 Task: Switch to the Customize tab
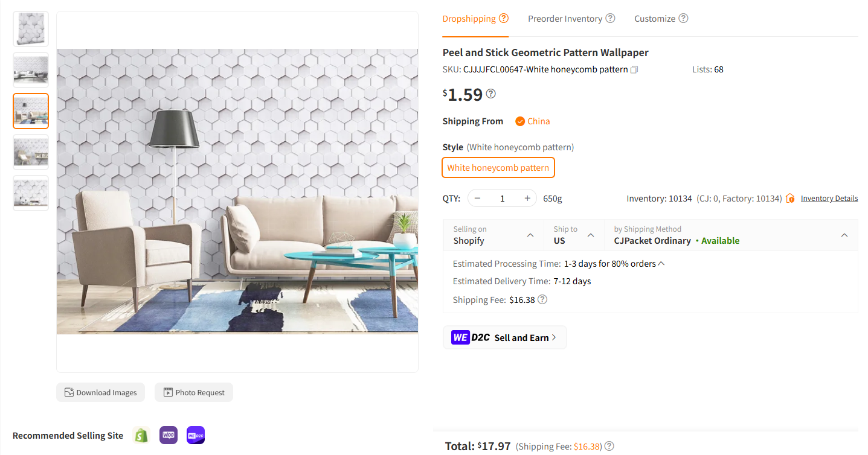655,19
